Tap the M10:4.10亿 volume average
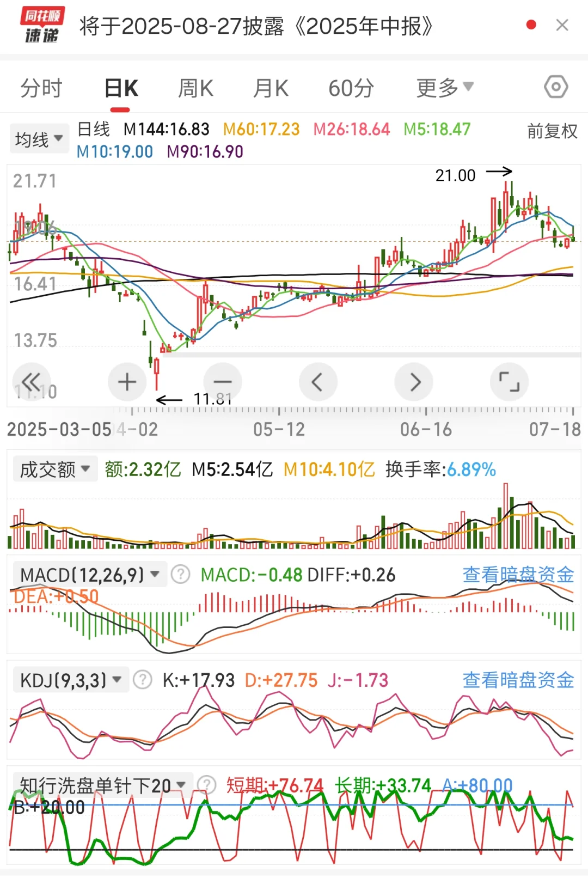 pyautogui.click(x=329, y=470)
